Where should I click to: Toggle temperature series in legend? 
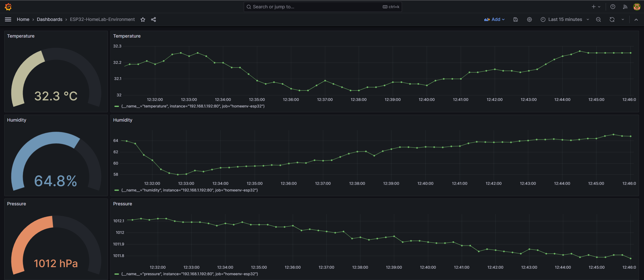[x=193, y=106]
